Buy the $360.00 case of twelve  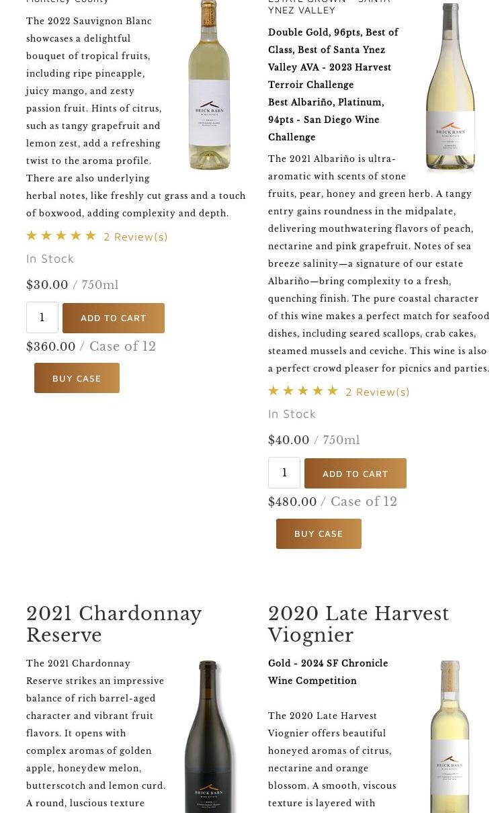click(x=77, y=378)
